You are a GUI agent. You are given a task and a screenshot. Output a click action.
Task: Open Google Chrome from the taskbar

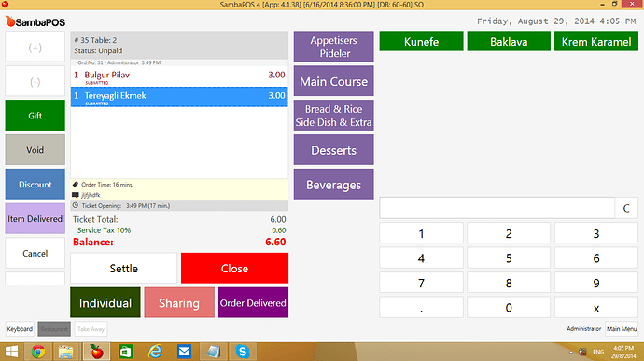coord(38,352)
